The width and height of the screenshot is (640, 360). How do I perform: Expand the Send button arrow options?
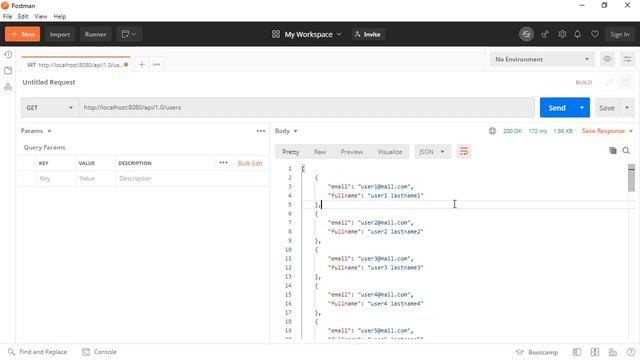[x=582, y=108]
